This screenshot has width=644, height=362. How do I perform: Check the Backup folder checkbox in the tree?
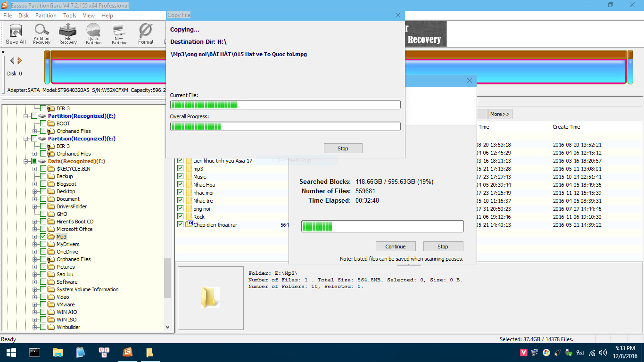43,176
